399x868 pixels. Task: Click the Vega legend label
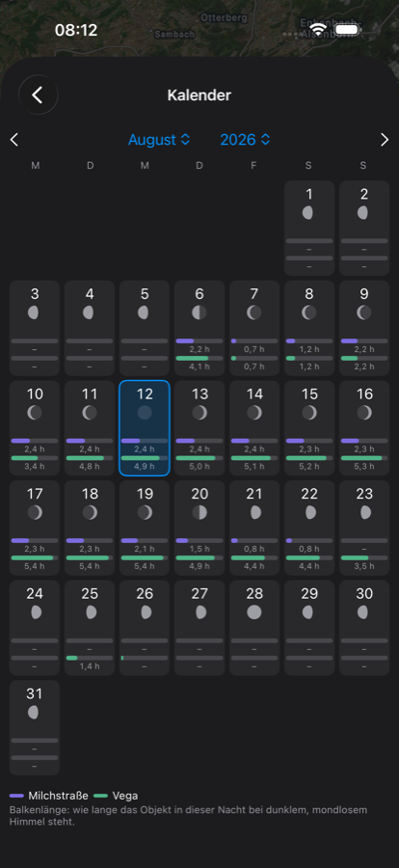coord(125,796)
